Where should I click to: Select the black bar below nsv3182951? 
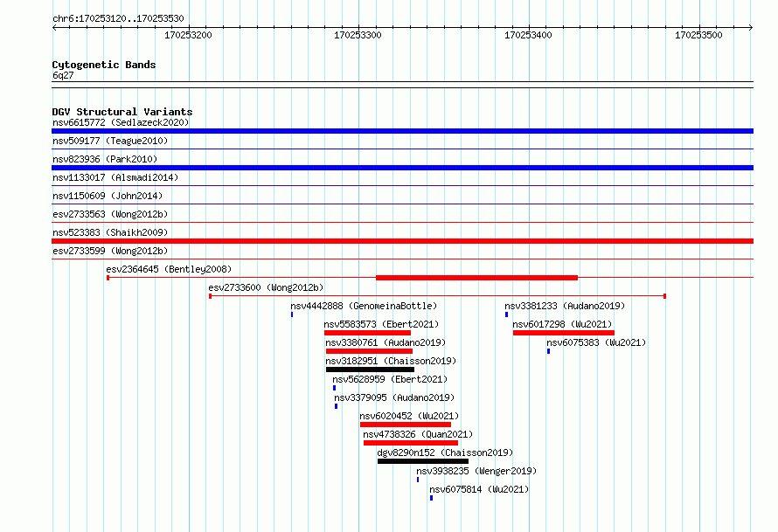tap(370, 370)
